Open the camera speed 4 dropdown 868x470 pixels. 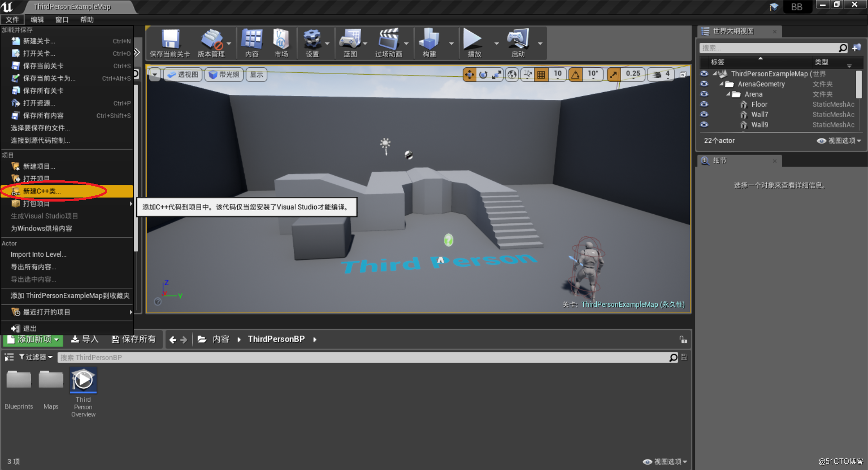click(x=661, y=75)
